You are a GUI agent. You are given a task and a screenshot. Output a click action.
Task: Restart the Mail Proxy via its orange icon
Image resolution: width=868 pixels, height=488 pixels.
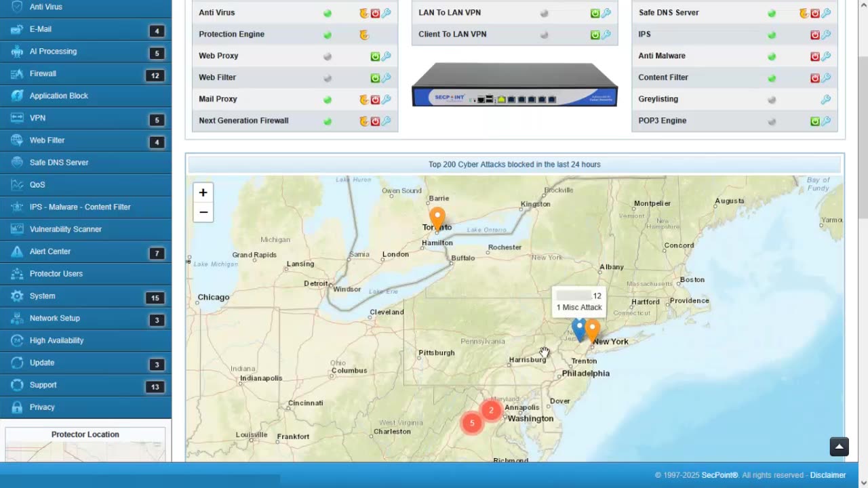tap(363, 100)
